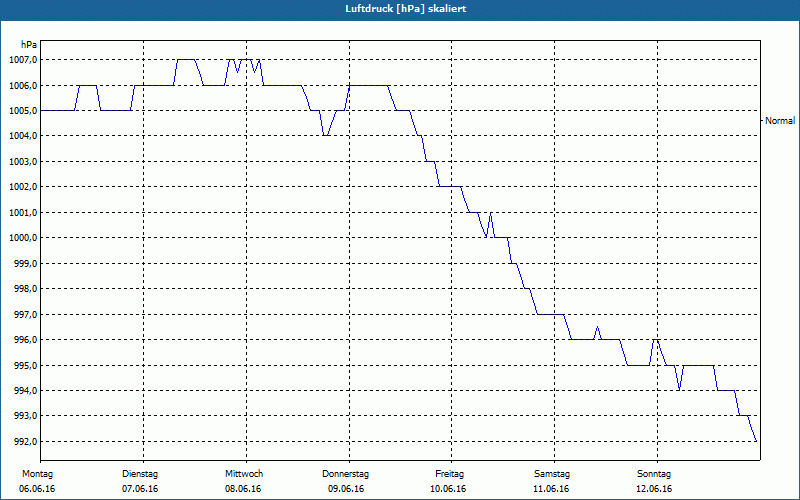Image resolution: width=800 pixels, height=500 pixels.
Task: Click the date 06.06.16
Action: pos(37,489)
